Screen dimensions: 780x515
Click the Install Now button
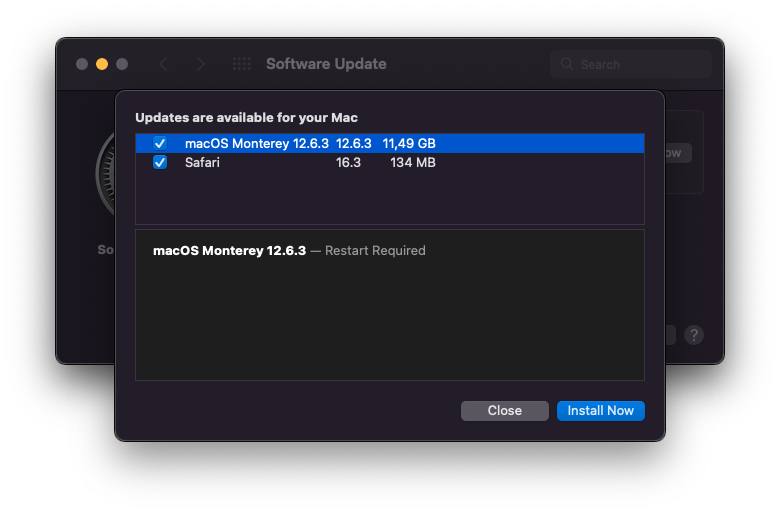[x=601, y=411]
